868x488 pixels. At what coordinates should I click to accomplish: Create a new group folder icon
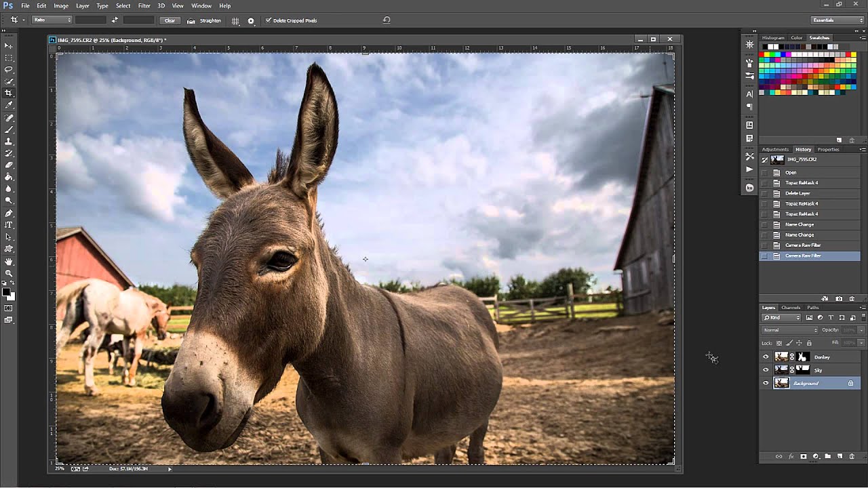tap(828, 457)
